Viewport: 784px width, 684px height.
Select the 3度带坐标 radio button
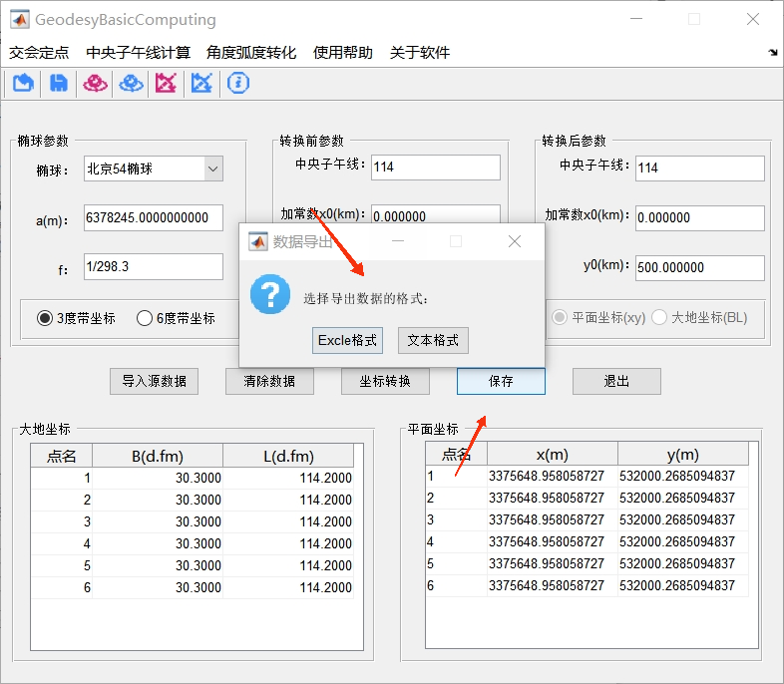[x=45, y=318]
